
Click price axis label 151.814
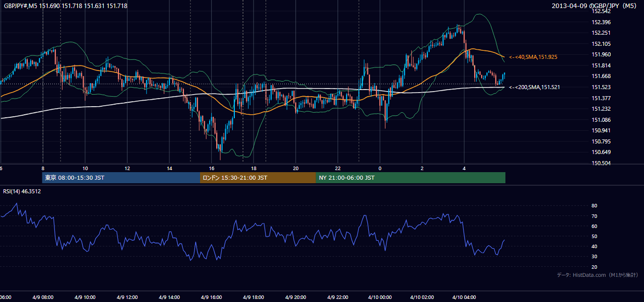click(601, 65)
